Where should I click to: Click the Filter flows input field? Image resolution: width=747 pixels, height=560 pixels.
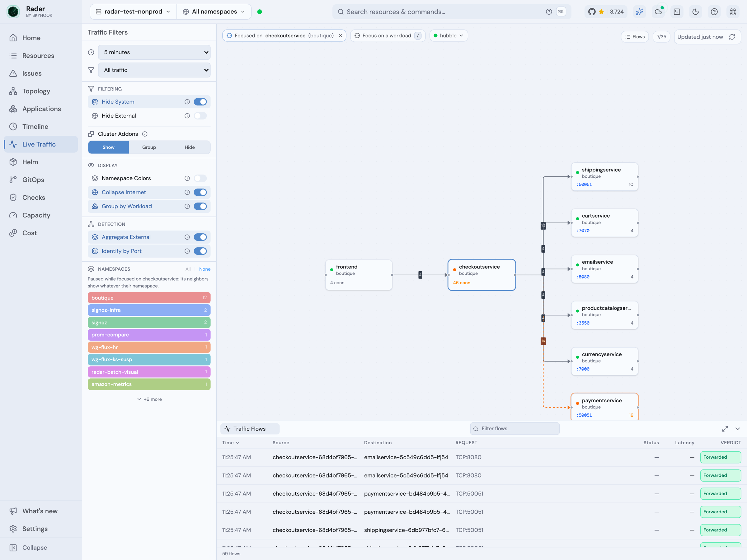(515, 429)
